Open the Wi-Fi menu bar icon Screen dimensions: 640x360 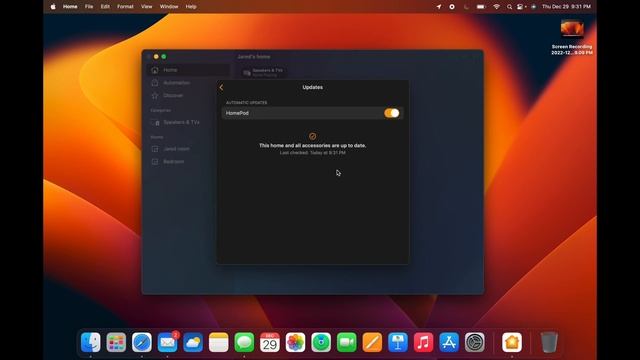click(496, 7)
